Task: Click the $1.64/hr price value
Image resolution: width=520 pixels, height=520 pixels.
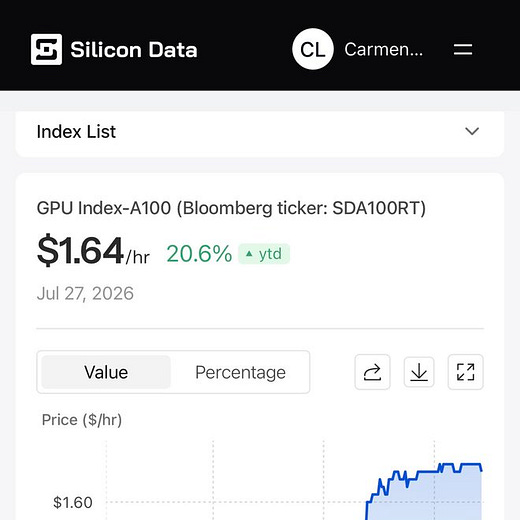Action: (93, 251)
